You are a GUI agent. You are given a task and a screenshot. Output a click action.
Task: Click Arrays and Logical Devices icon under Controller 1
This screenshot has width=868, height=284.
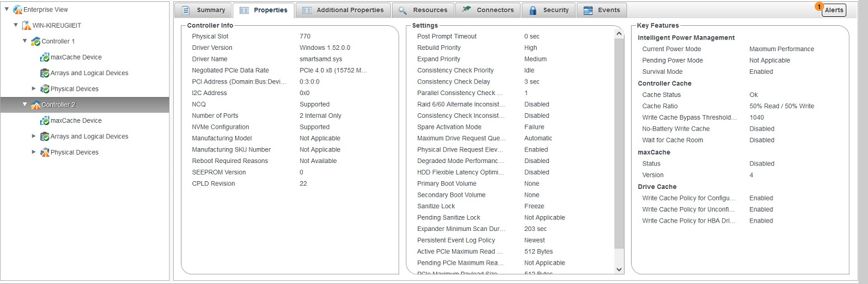coord(45,73)
